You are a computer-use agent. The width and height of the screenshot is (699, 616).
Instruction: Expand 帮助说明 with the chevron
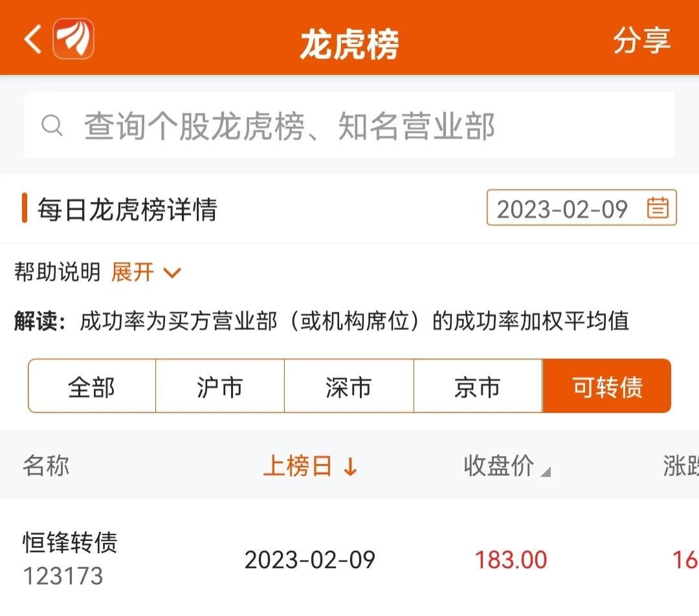pos(172,272)
